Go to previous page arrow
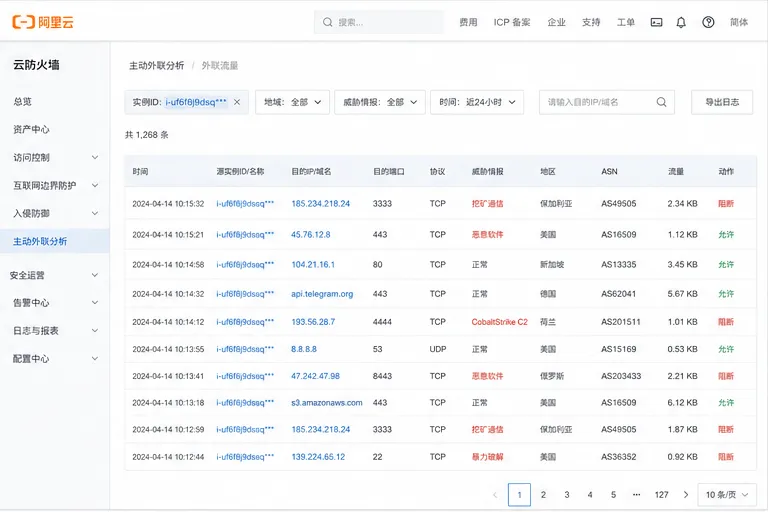The width and height of the screenshot is (768, 512). click(x=495, y=495)
